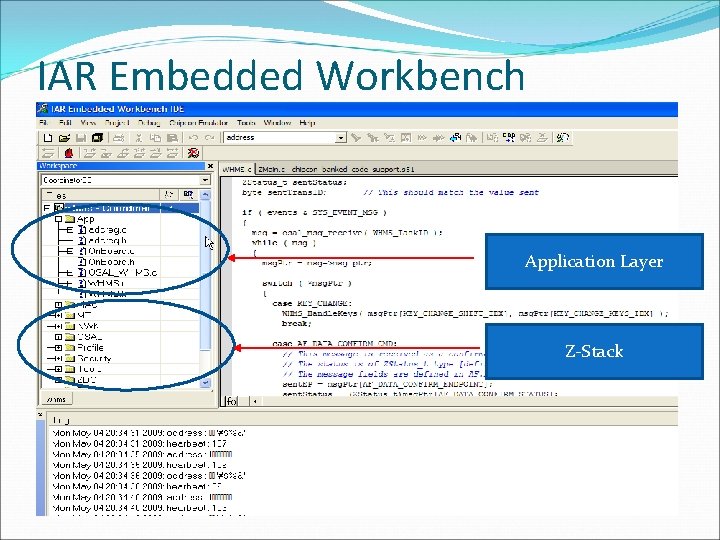The width and height of the screenshot is (720, 540).
Task: Click the Cut toolbar icon
Action: (x=139, y=137)
